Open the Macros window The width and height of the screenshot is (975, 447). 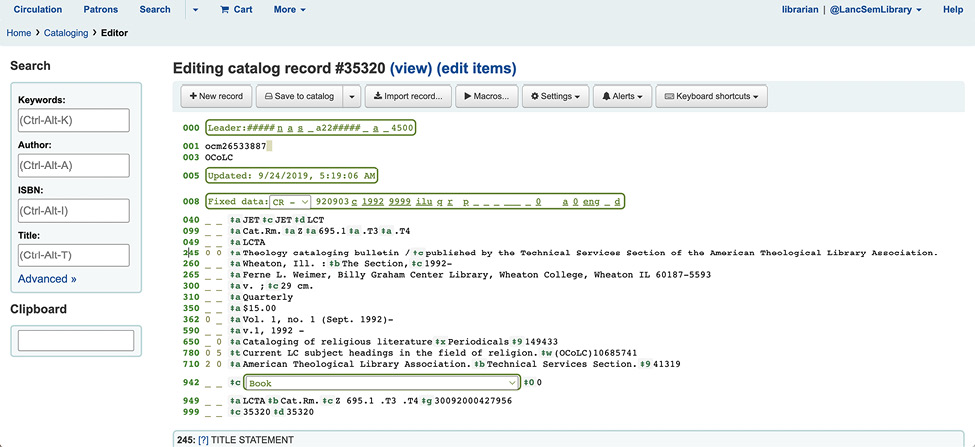(486, 97)
